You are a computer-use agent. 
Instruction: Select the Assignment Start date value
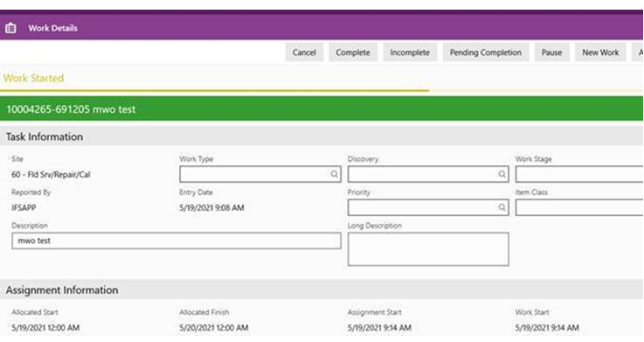(x=379, y=328)
